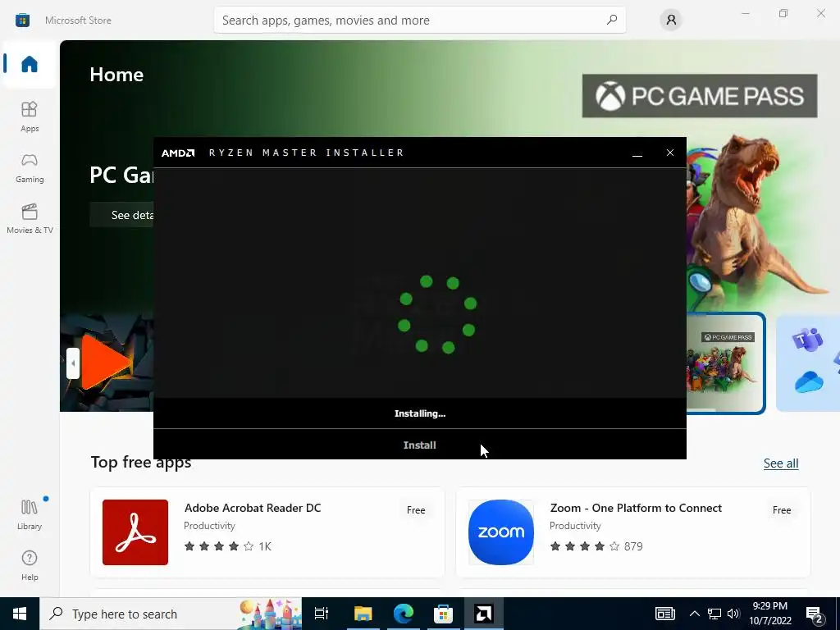Image resolution: width=840 pixels, height=630 pixels.
Task: Open Adobe Acrobat Reader DC app icon
Action: point(135,532)
